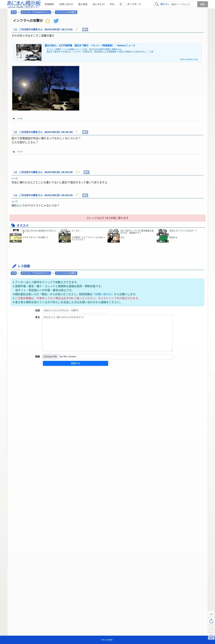Enlarge the night street photo in post 1
Image resolution: width=215 pixels, height=644 pixels.
click(46, 88)
